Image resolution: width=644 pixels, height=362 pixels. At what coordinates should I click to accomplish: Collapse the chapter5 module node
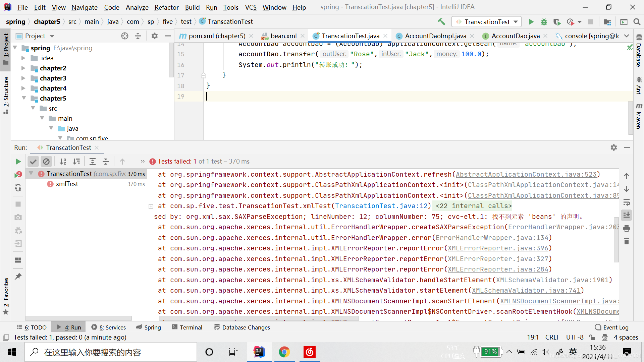coord(24,98)
